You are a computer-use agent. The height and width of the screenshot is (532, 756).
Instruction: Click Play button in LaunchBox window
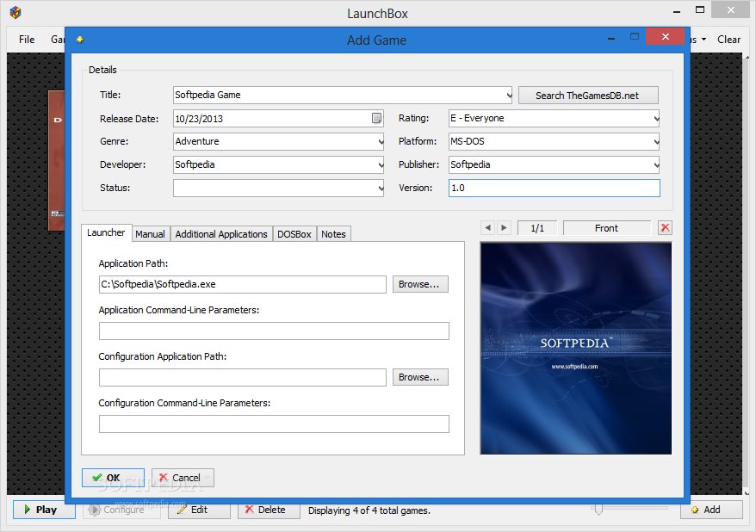[44, 510]
